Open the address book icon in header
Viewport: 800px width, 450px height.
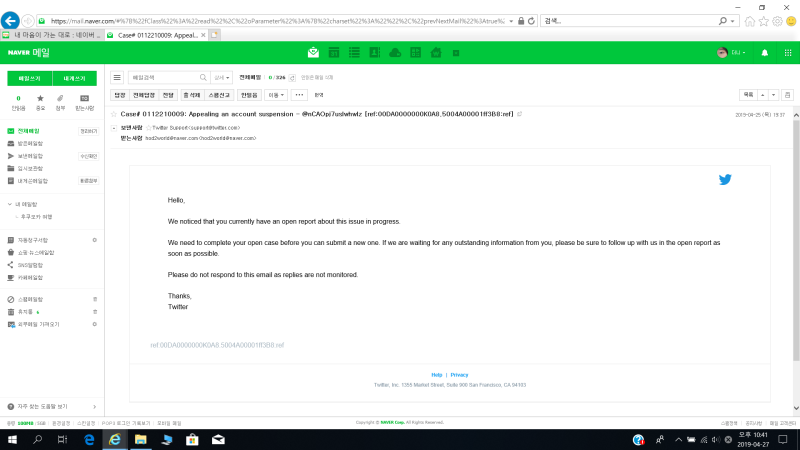(x=374, y=53)
